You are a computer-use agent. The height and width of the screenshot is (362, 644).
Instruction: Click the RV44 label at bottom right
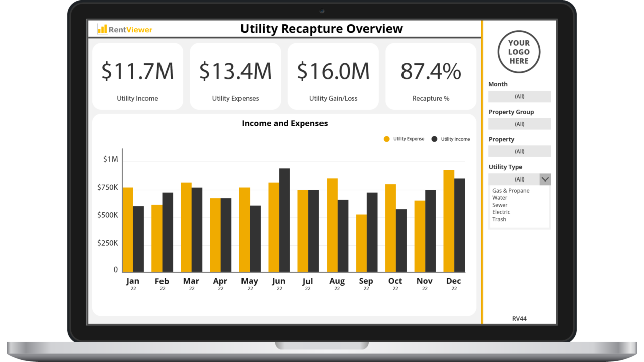[x=521, y=318]
